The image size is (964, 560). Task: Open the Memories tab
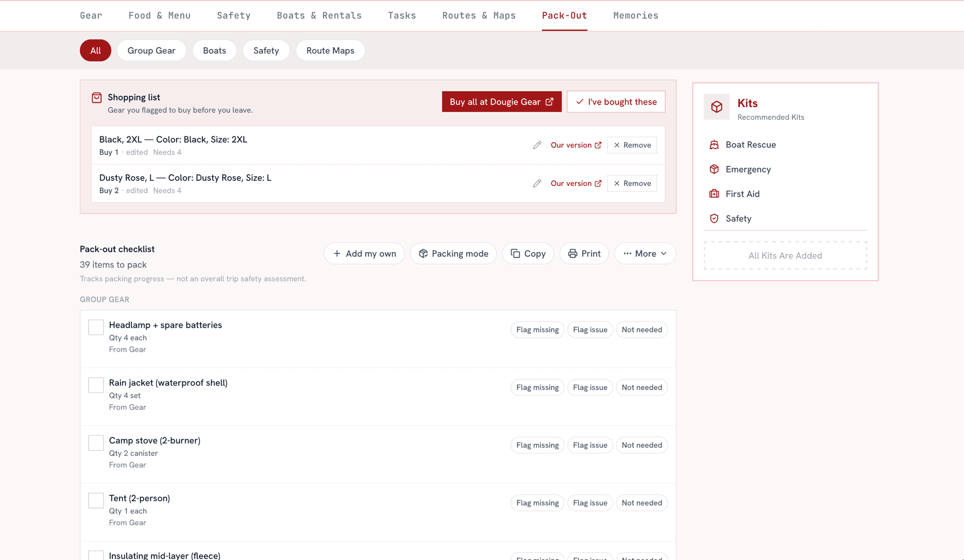pos(636,15)
